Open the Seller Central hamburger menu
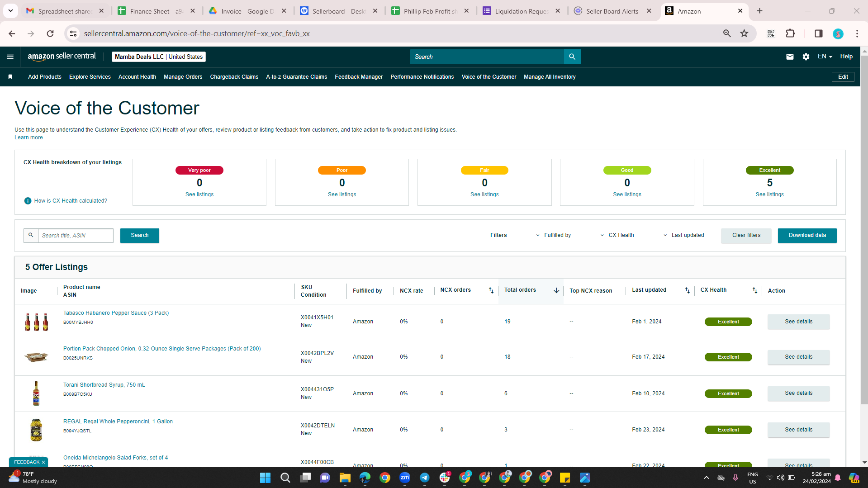Viewport: 868px width, 488px height. (10, 57)
